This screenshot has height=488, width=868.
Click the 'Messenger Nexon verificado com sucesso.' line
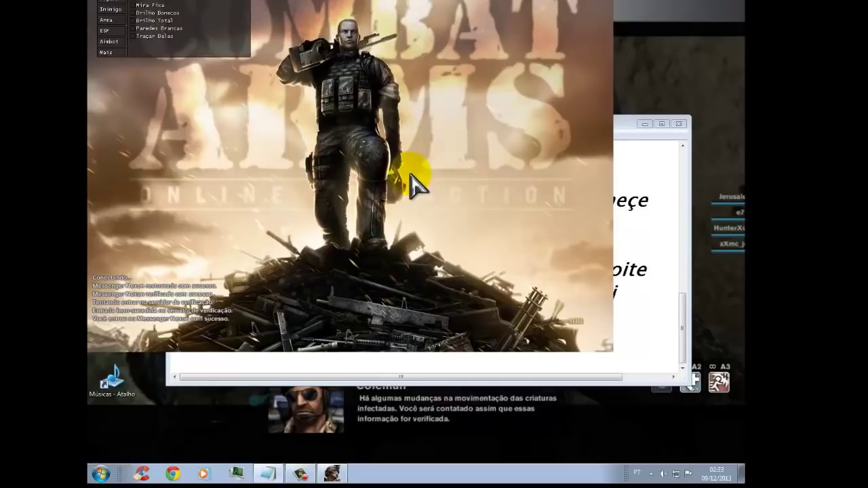(x=153, y=294)
